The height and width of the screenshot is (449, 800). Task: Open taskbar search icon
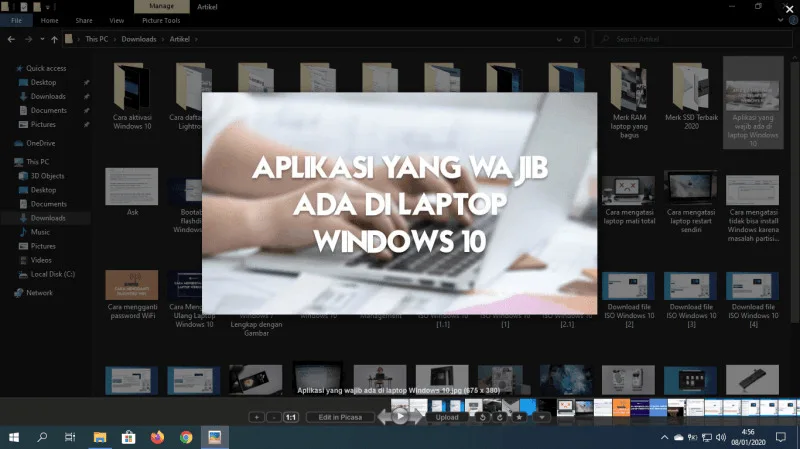pyautogui.click(x=42, y=437)
